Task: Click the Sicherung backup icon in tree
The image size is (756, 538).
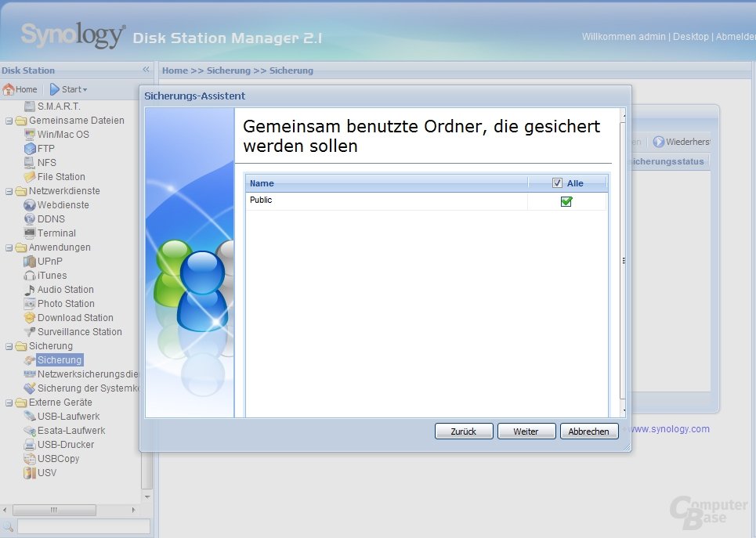Action: point(30,359)
